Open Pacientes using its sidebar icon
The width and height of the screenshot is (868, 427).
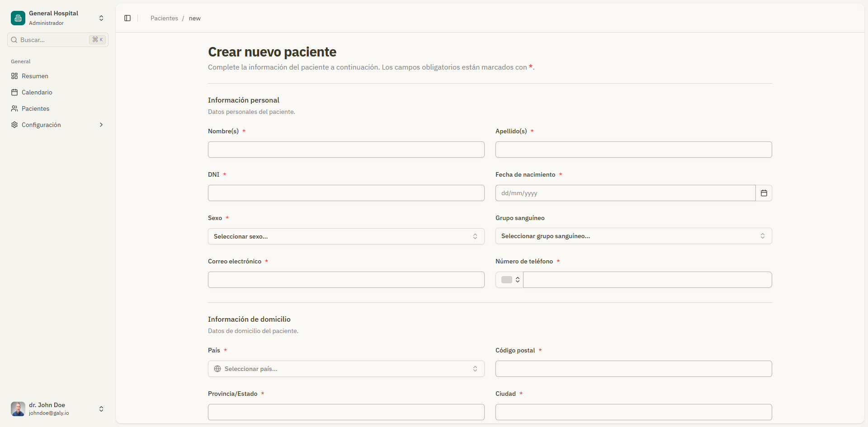click(14, 108)
